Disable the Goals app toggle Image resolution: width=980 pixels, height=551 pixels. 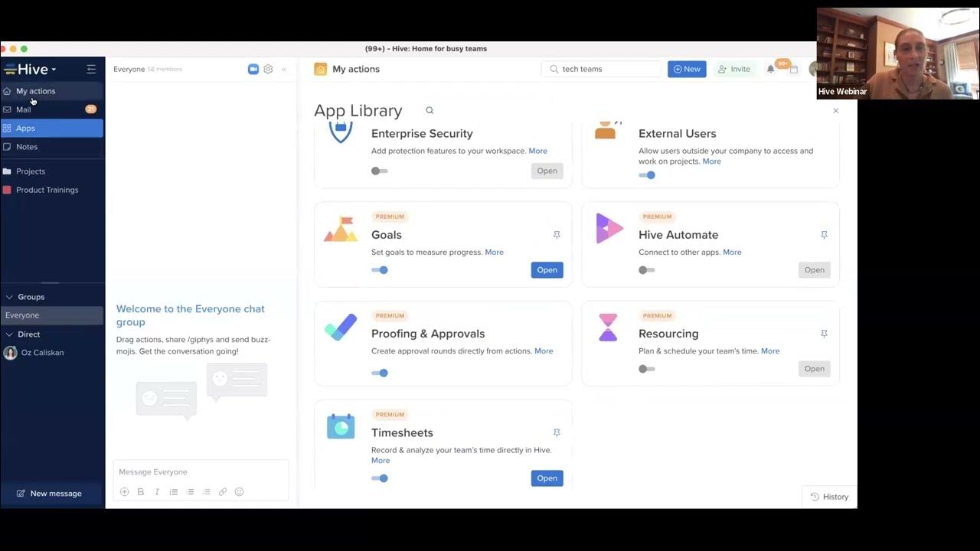pyautogui.click(x=380, y=269)
